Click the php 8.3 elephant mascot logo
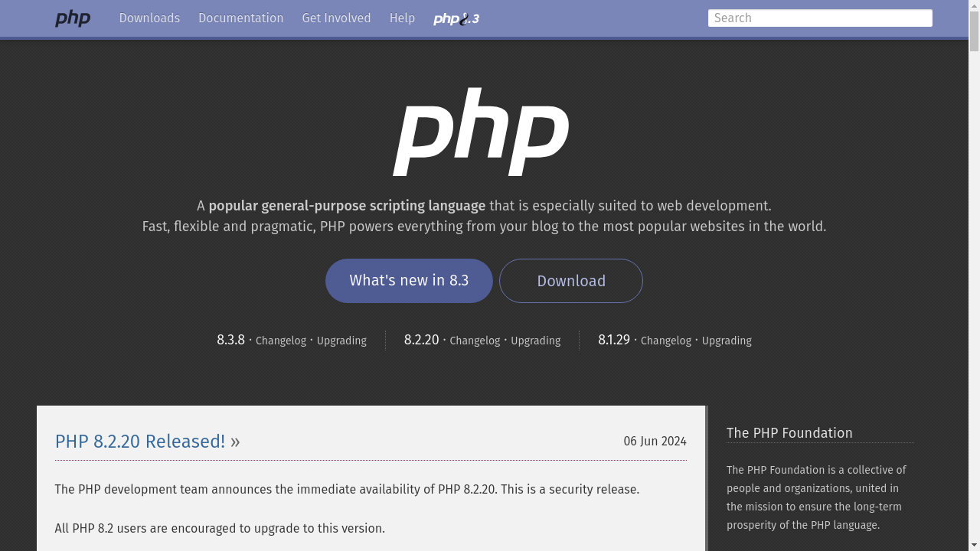 coord(456,18)
